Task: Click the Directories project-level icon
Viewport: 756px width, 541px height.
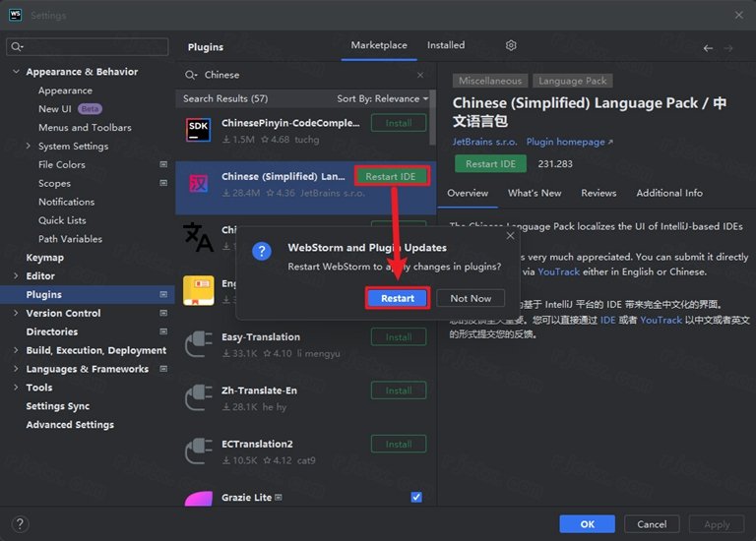Action: click(163, 331)
